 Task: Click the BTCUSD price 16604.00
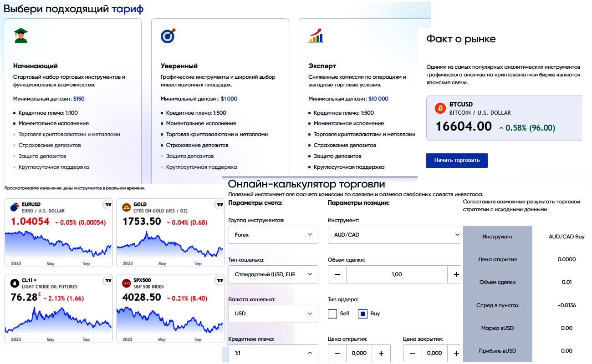(464, 126)
